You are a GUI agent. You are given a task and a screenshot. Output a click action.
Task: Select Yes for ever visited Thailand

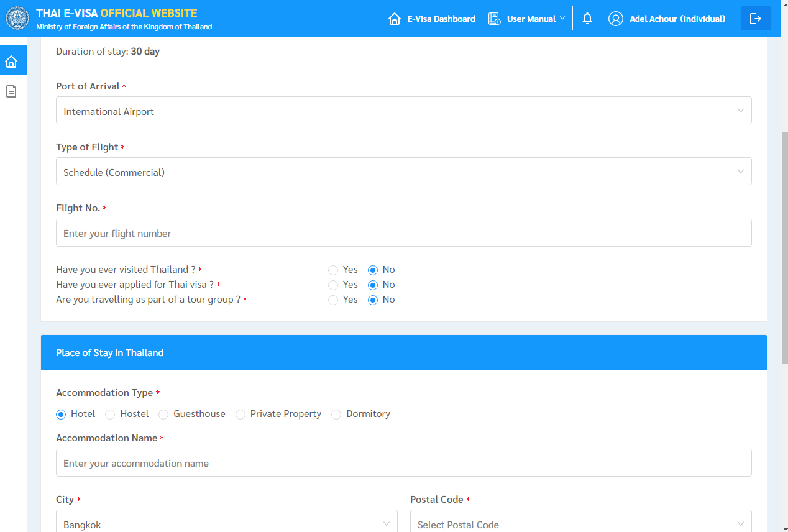333,270
